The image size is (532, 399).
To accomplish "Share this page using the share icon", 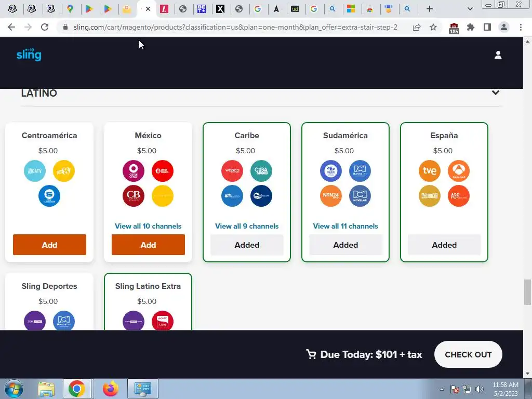I will pos(417,27).
